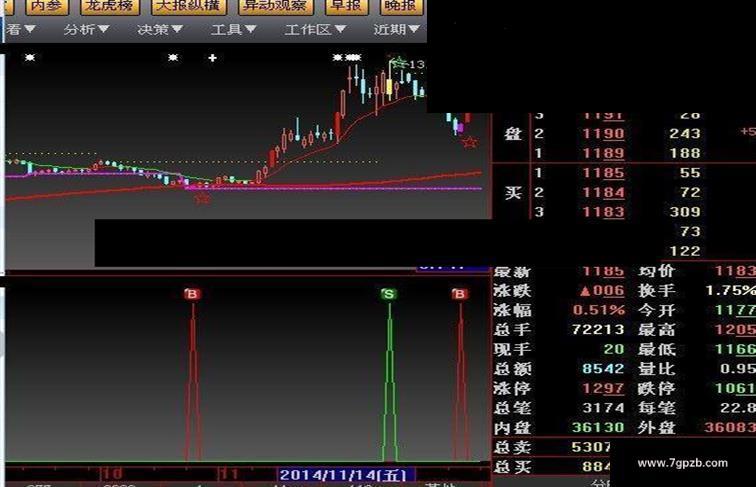Expand the 工具 dropdown menu
This screenshot has width=756, height=487.
pyautogui.click(x=234, y=29)
